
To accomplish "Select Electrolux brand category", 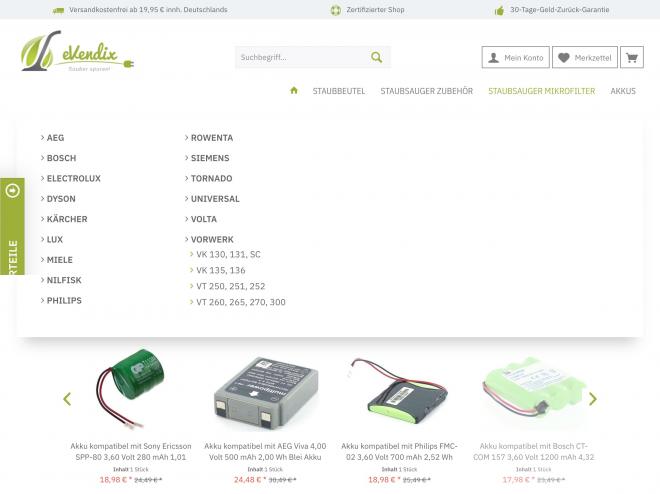I will point(74,178).
